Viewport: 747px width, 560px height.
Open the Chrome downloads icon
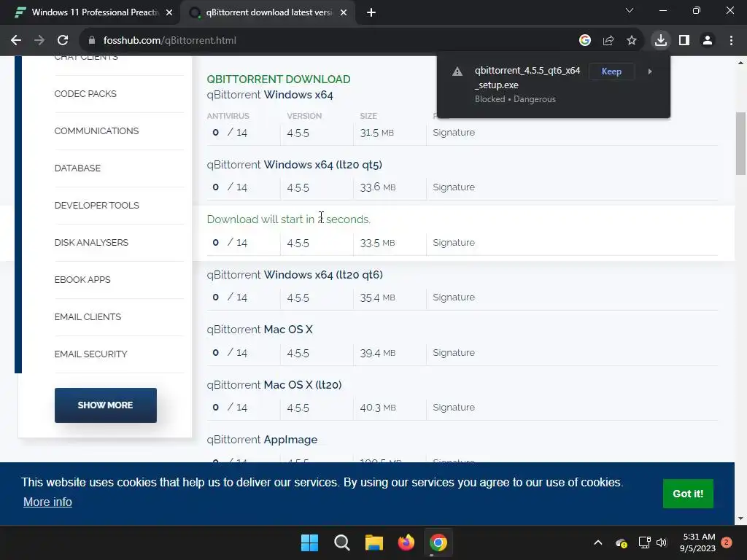pyautogui.click(x=661, y=41)
